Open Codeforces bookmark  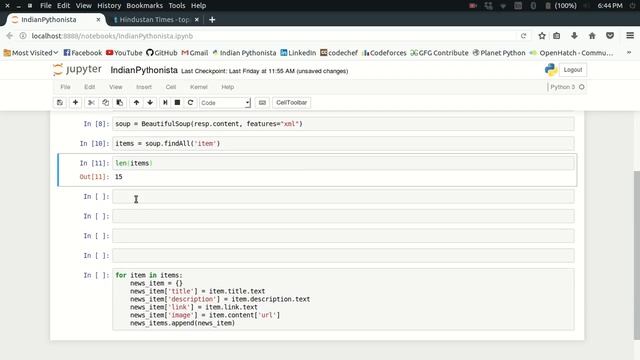pyautogui.click(x=384, y=53)
